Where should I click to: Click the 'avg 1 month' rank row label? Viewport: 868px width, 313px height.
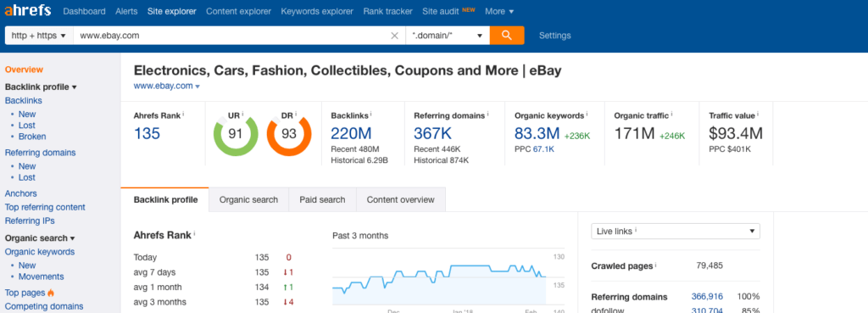click(x=158, y=287)
